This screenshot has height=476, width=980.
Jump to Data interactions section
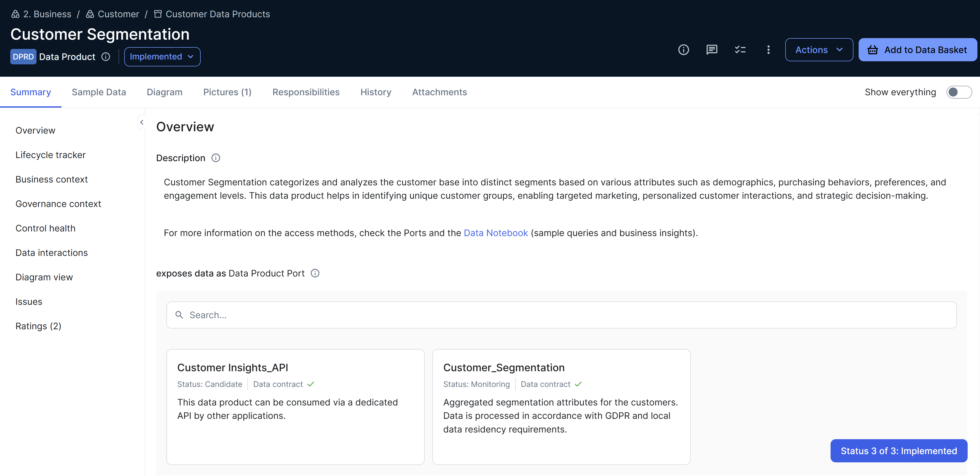(x=51, y=253)
